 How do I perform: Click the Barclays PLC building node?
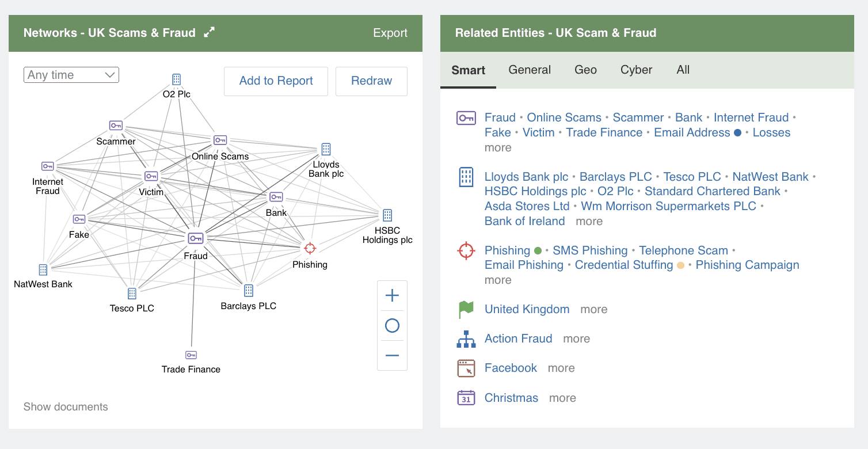pyautogui.click(x=249, y=290)
